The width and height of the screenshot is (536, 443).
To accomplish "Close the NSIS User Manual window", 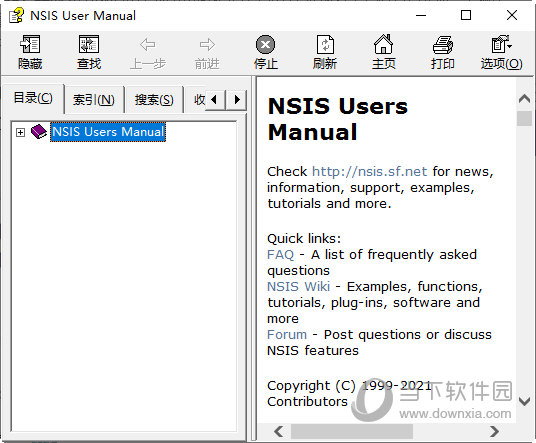I will pyautogui.click(x=512, y=15).
